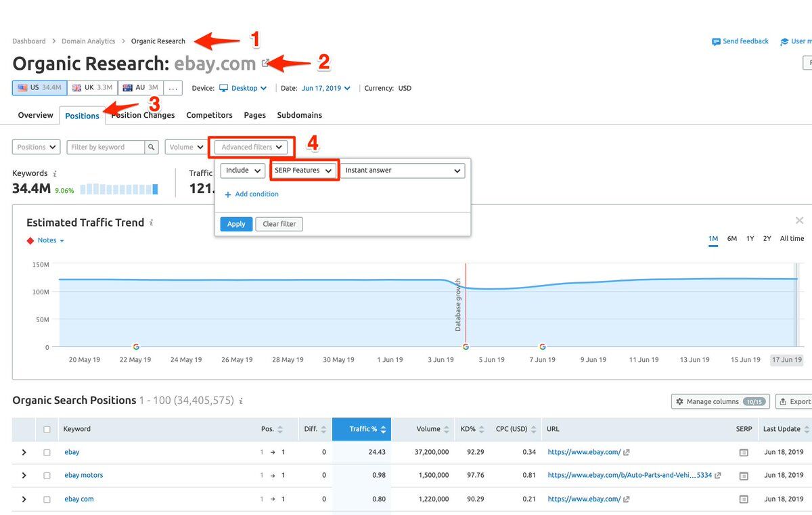The height and width of the screenshot is (515, 812).
Task: Switch to the Pages tab
Action: coord(255,115)
